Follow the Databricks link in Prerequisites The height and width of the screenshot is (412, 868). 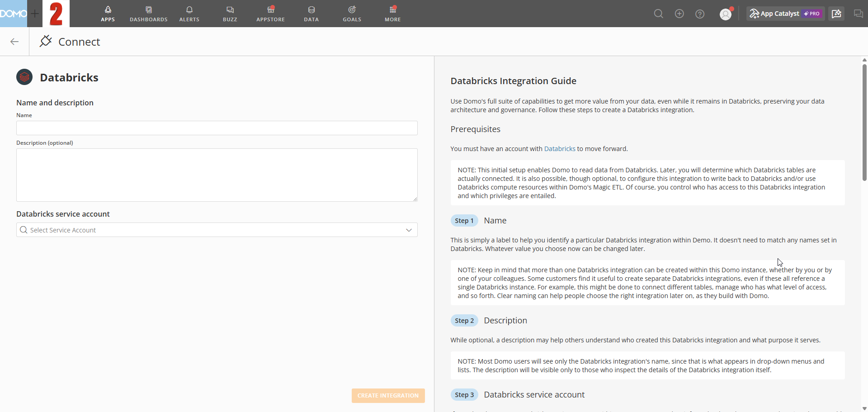(560, 149)
